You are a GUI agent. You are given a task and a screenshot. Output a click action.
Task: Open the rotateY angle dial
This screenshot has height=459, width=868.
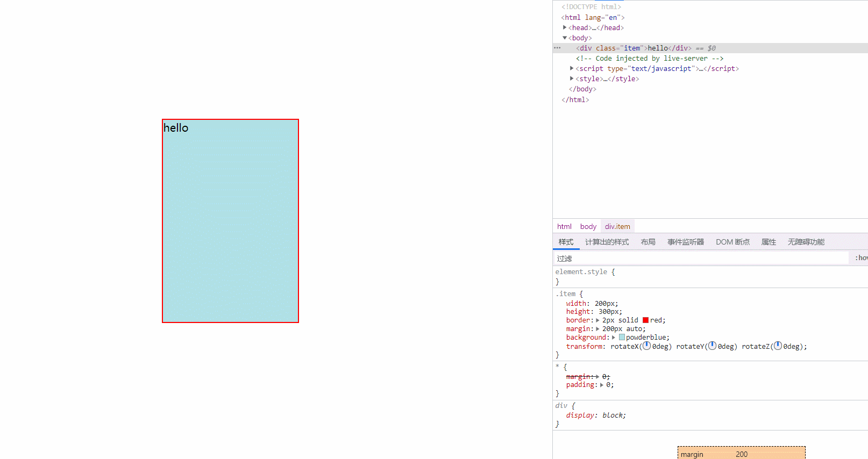[712, 346]
